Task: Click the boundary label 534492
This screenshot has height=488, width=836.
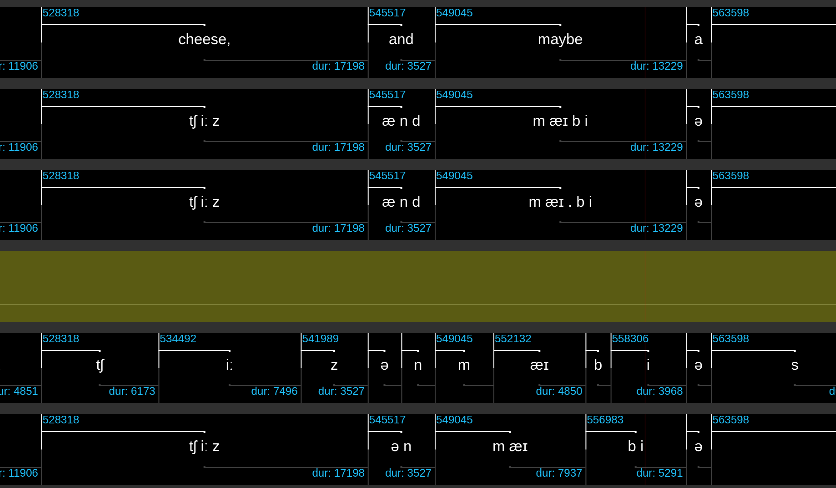Action: 178,339
